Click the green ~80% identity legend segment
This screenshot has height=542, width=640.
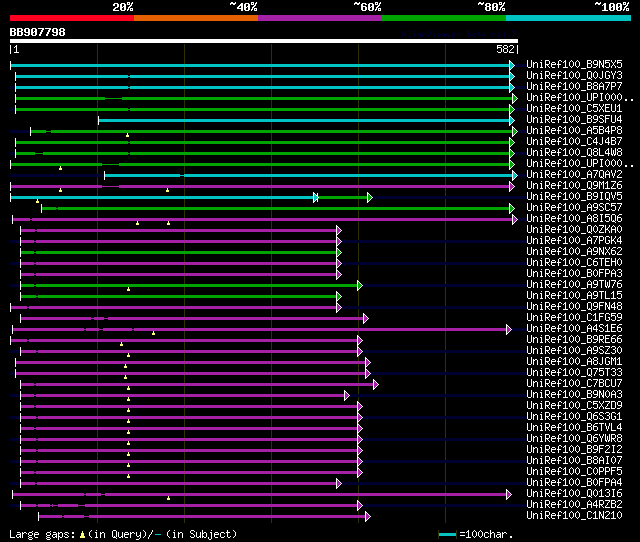[444, 18]
